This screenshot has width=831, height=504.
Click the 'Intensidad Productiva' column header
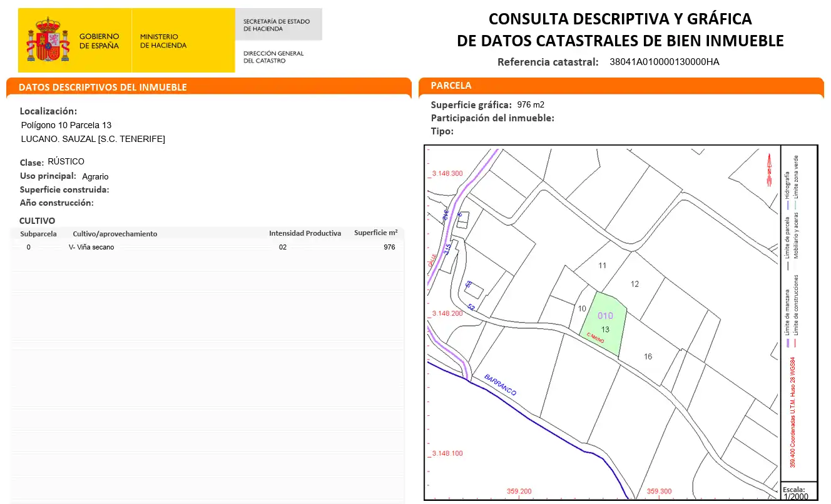point(305,233)
